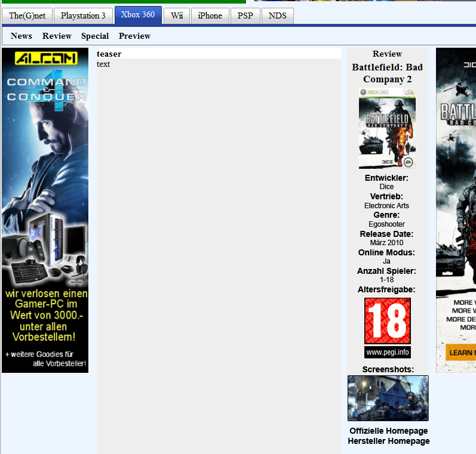Go to the News section
The height and width of the screenshot is (454, 476).
point(22,36)
